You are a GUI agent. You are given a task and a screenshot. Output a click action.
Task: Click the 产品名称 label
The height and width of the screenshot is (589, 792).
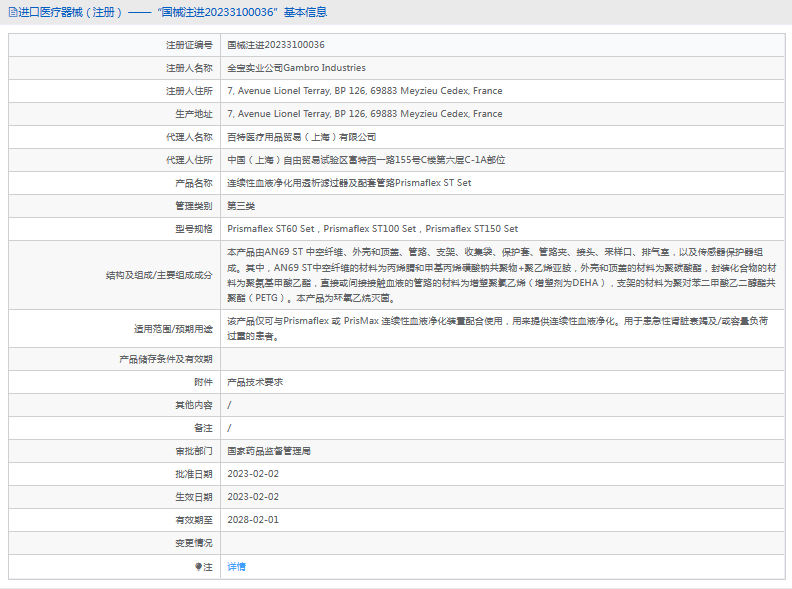click(x=194, y=183)
